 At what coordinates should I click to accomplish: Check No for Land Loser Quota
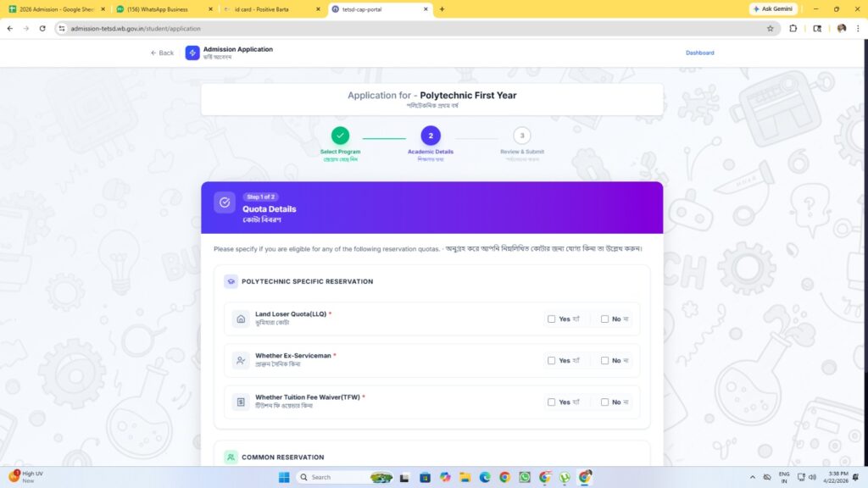click(604, 319)
